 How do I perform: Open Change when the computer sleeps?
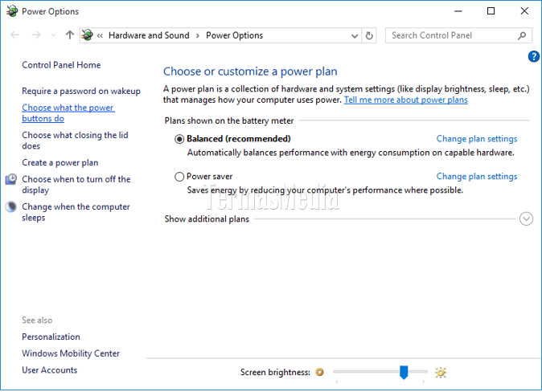[x=76, y=212]
